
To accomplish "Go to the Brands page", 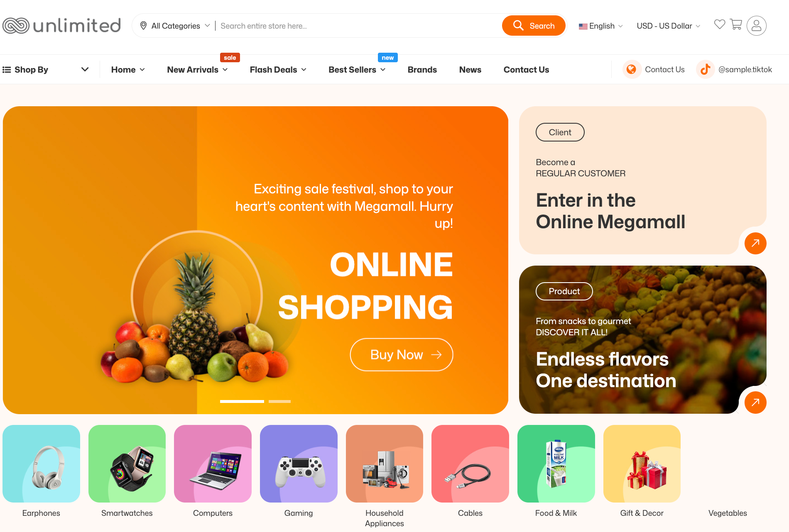I will (x=422, y=69).
